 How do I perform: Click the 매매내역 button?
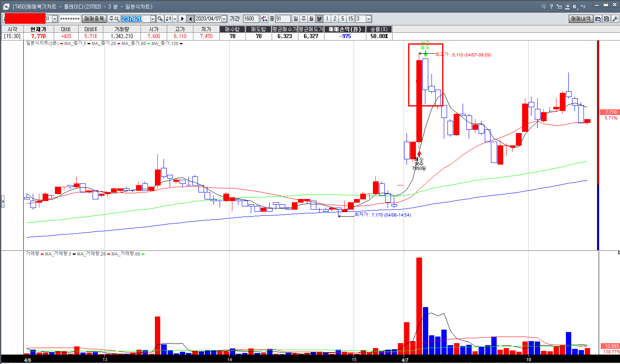tap(581, 19)
